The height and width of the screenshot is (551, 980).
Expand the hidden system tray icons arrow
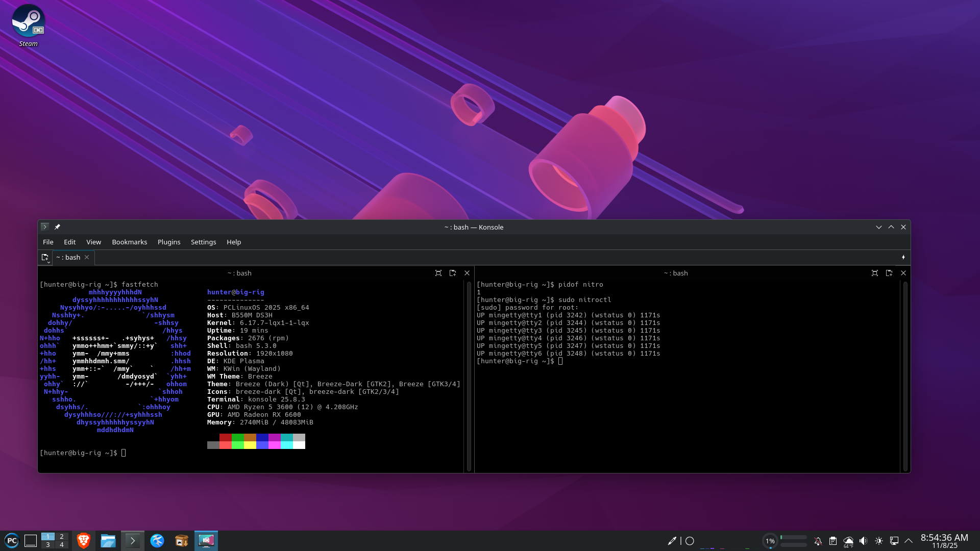click(909, 541)
